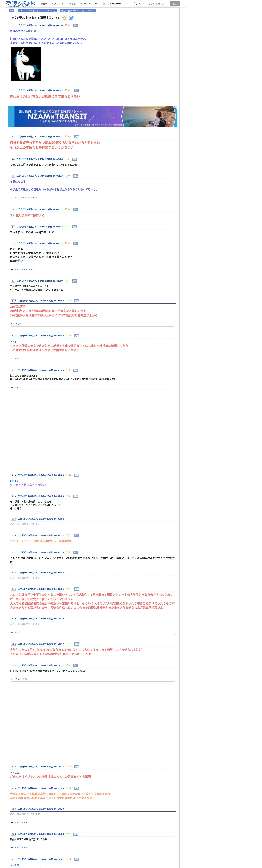Report post 1 using 報告
Image resolution: width=262 pixels, height=868 pixels.
(x=76, y=25)
